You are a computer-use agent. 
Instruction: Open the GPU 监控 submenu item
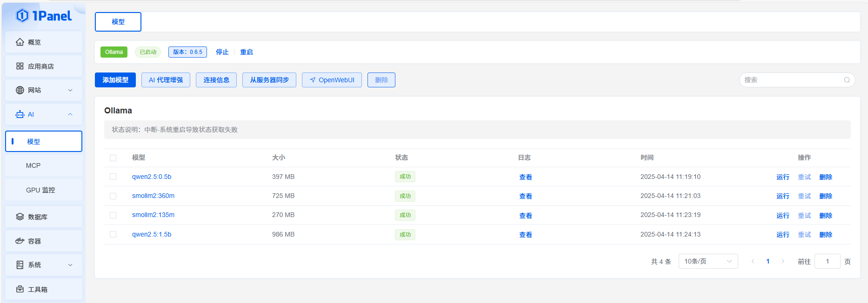click(x=40, y=190)
